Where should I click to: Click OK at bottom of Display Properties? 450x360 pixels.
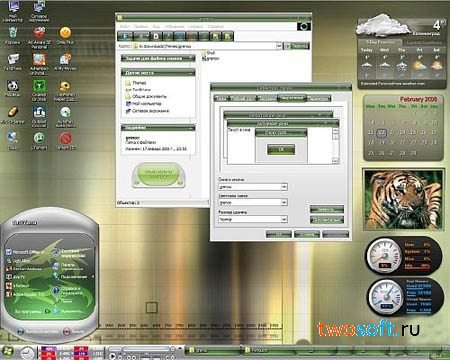(x=279, y=234)
